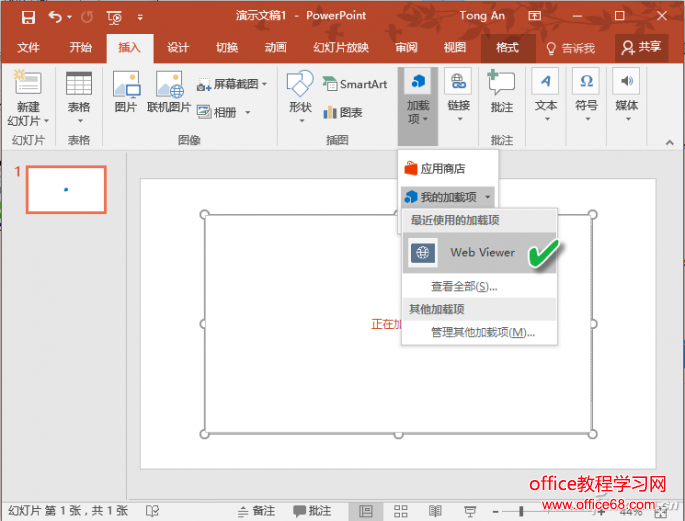Select the Web Viewer add-in
Screen dimensions: 685x521
point(479,252)
